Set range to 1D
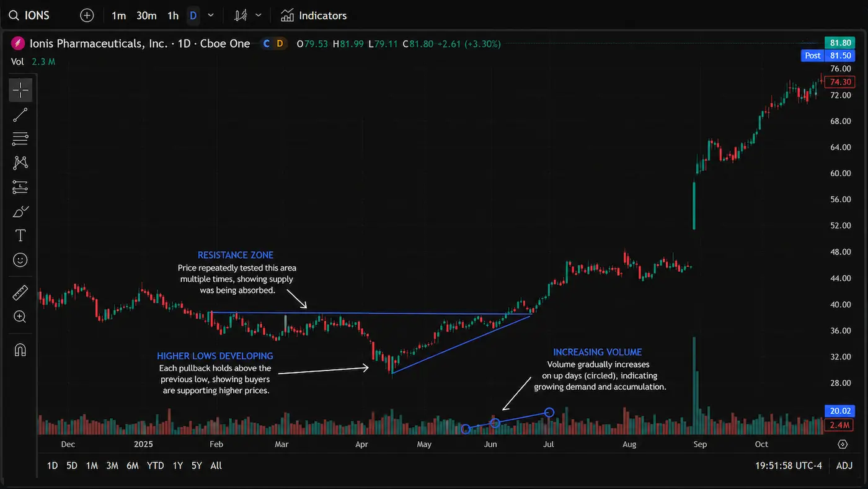The width and height of the screenshot is (868, 489). 53,465
